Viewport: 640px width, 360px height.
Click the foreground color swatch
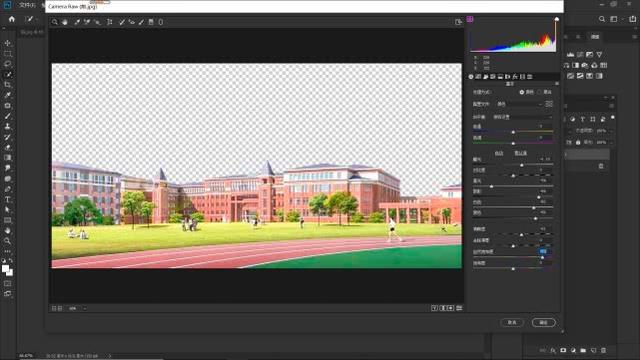[5, 269]
